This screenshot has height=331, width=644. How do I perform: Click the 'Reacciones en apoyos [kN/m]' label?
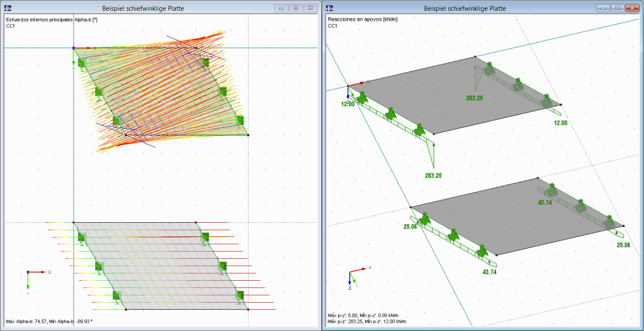(x=363, y=19)
